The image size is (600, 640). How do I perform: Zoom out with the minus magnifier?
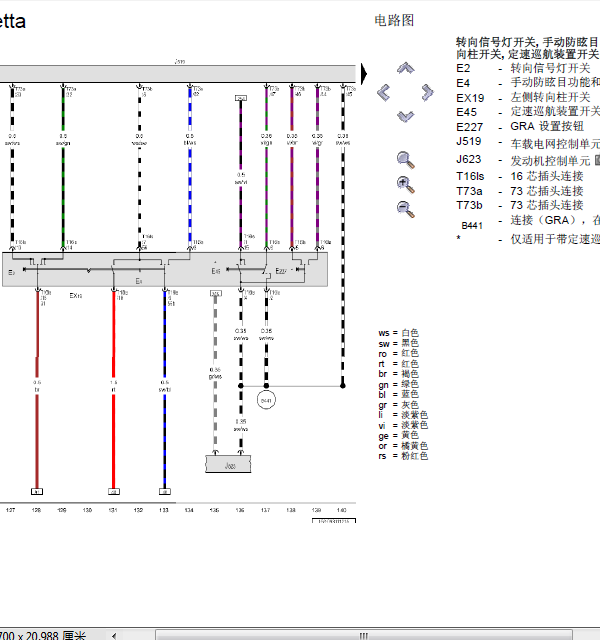click(x=406, y=209)
